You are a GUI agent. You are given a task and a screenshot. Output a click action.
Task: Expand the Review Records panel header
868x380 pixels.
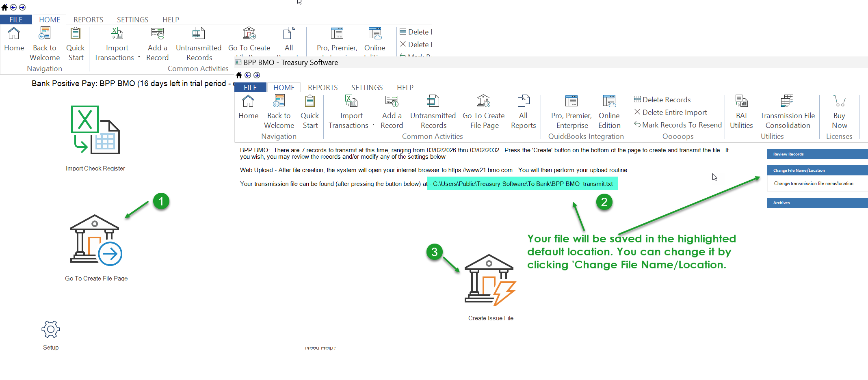[816, 154]
